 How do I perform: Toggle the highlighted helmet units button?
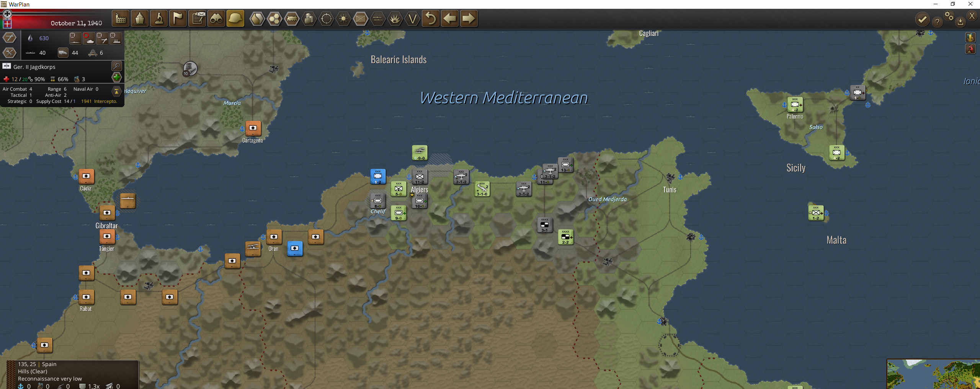click(235, 18)
